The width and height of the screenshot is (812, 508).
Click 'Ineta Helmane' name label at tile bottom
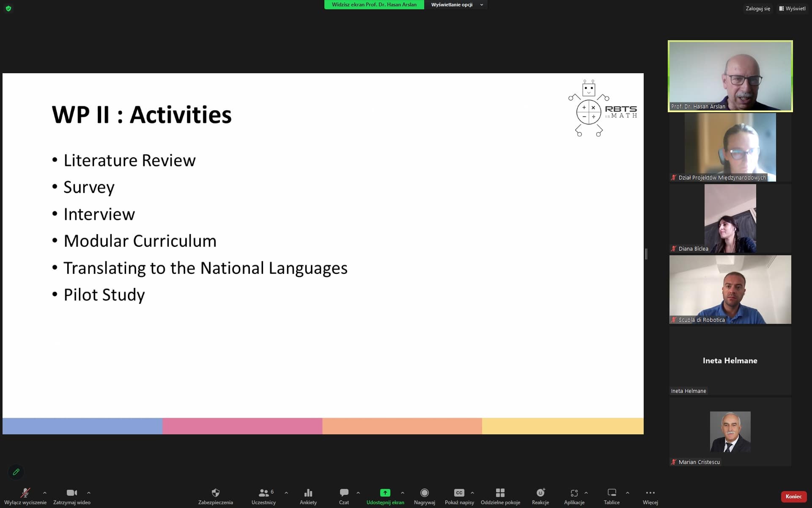689,391
